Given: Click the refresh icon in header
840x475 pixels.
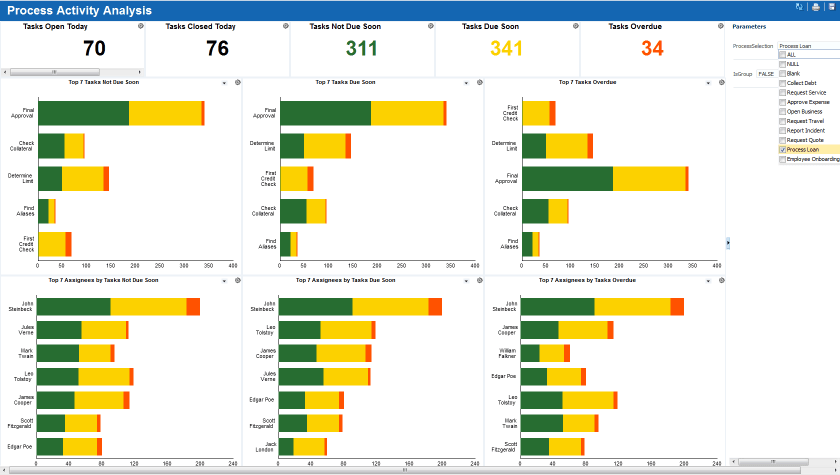Looking at the screenshot, I should point(799,7).
